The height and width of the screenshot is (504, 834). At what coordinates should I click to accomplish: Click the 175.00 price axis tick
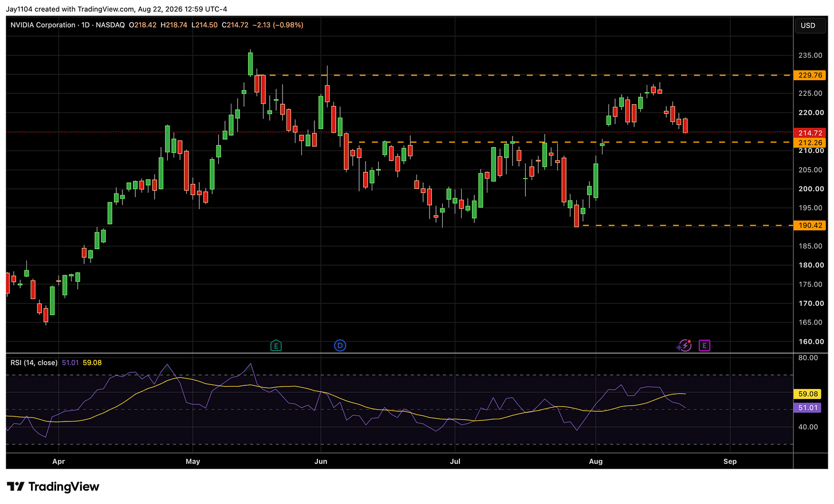click(x=811, y=285)
